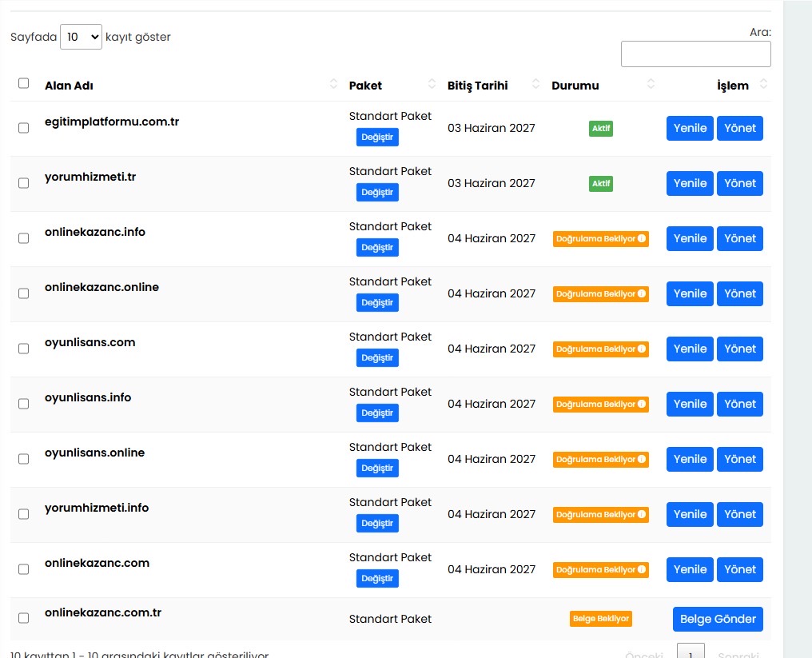
Task: Open Yönet for onlinekazanc.info
Action: (739, 238)
